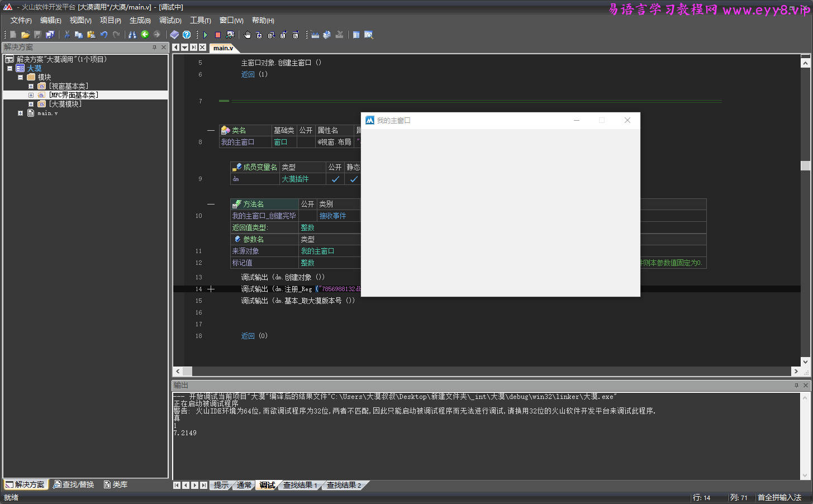
Task: Pin the 解决方案 panel
Action: (155, 47)
